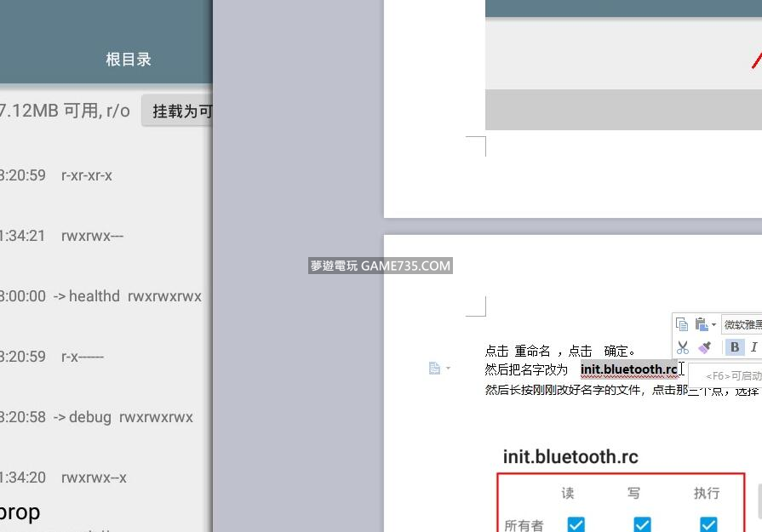Click the Paste icon in mini toolbar
This screenshot has height=532, width=762.
coord(701,324)
